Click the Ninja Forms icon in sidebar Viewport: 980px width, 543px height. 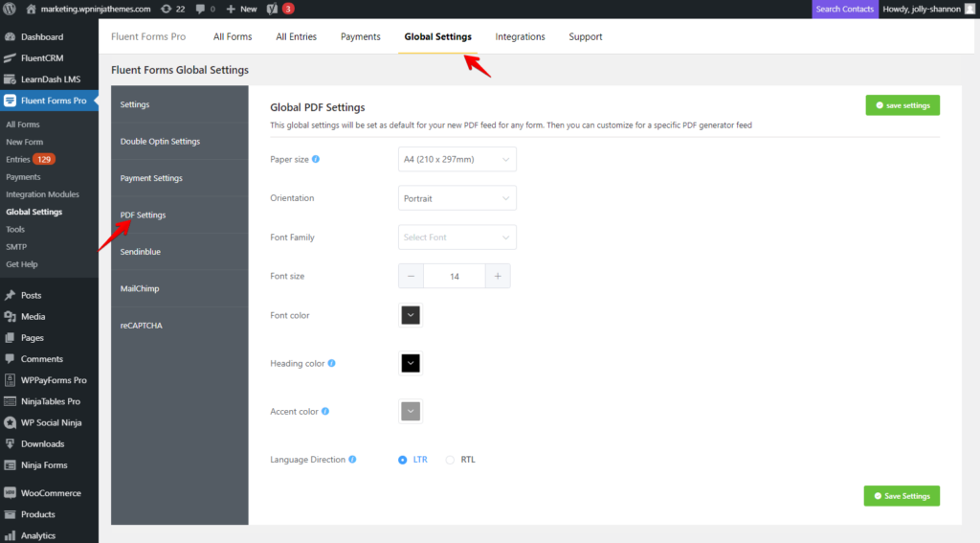pos(10,465)
